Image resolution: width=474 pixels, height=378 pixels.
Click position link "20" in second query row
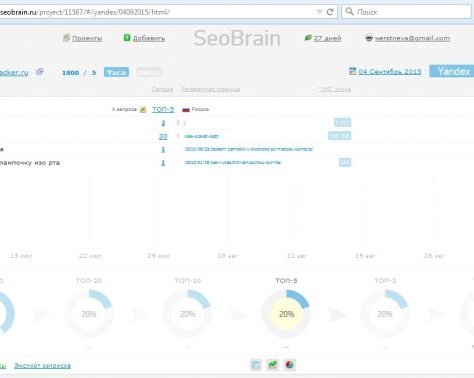tap(163, 136)
